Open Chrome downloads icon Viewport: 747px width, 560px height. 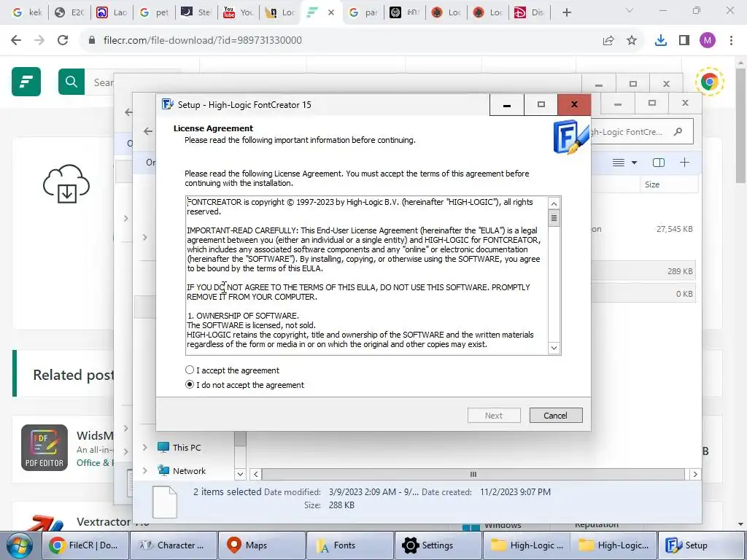661,41
